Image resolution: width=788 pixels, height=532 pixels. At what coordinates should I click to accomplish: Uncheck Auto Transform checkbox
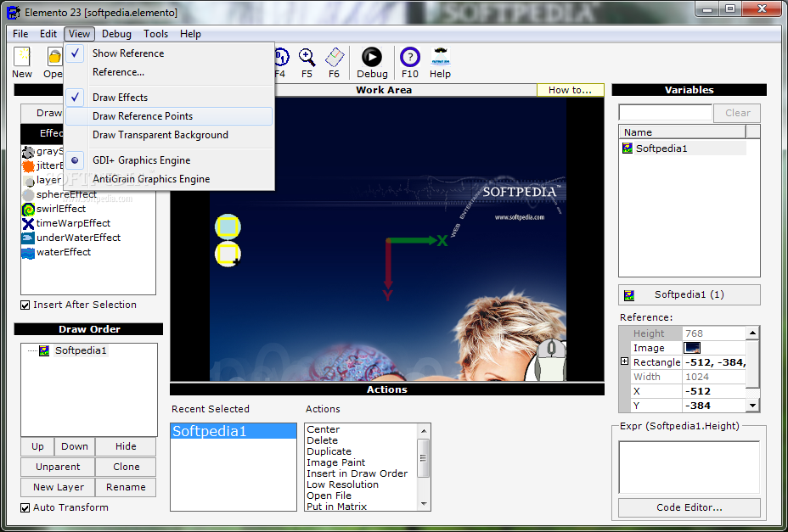[x=25, y=508]
